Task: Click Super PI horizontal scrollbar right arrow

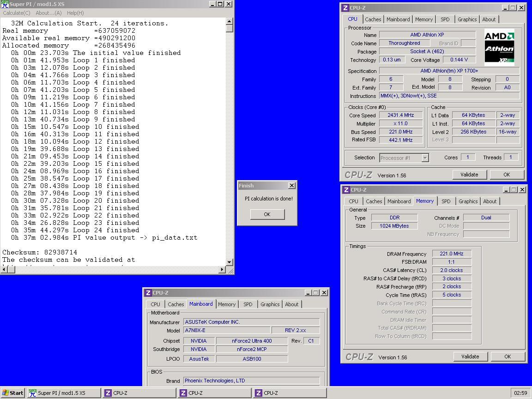Action: [x=222, y=270]
